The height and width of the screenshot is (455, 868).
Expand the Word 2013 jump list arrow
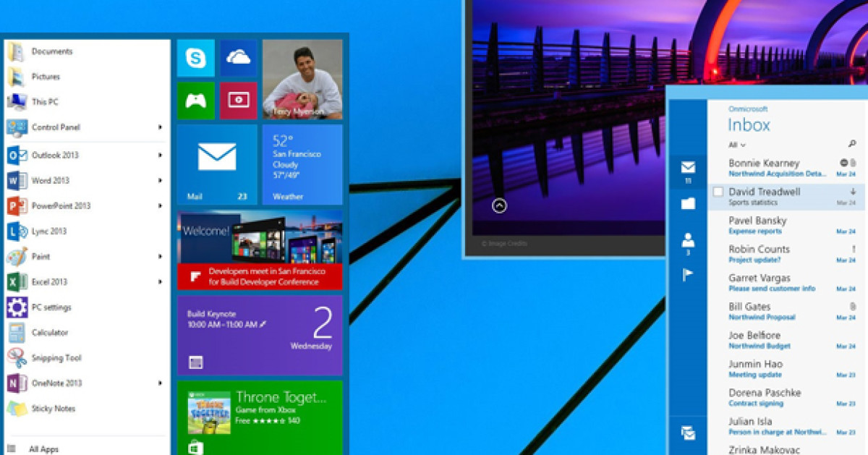pyautogui.click(x=160, y=181)
